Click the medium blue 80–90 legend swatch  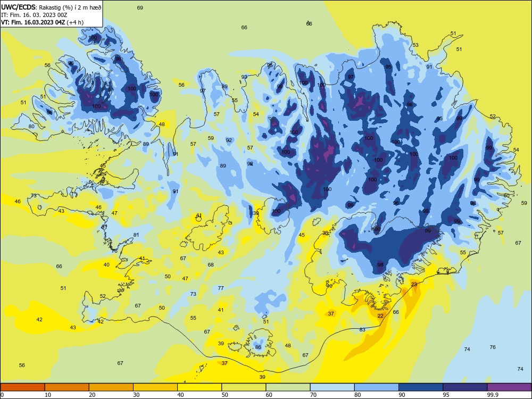coord(376,387)
